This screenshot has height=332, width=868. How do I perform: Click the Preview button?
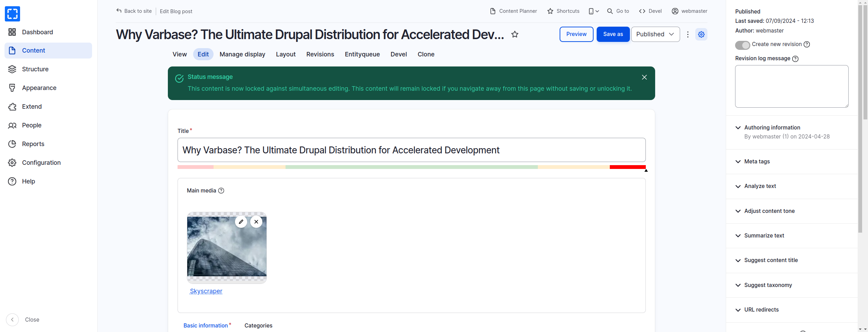click(576, 34)
